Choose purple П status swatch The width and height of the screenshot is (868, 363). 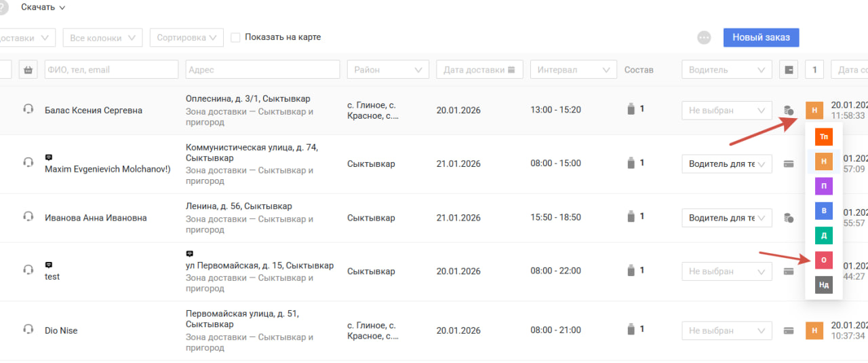coord(823,186)
